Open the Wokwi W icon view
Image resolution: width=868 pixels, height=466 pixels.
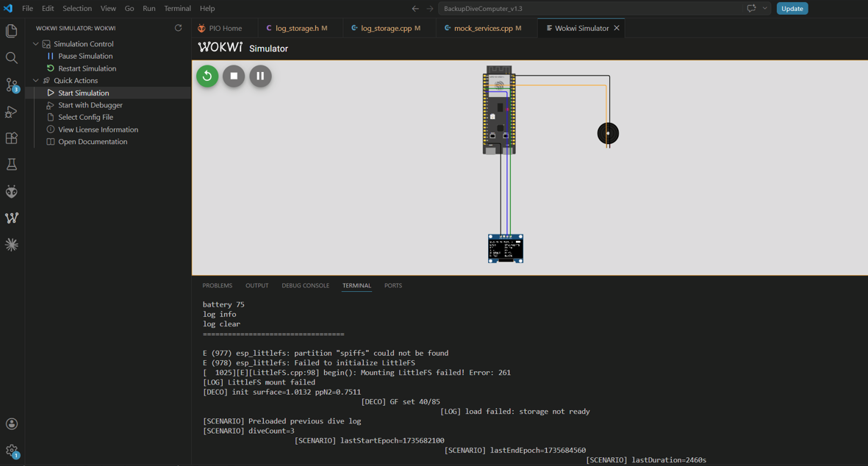[x=12, y=218]
